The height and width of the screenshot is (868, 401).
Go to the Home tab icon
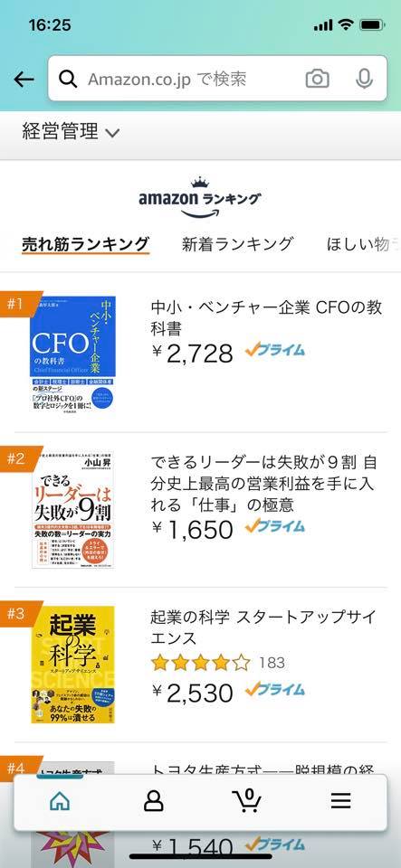point(60,800)
